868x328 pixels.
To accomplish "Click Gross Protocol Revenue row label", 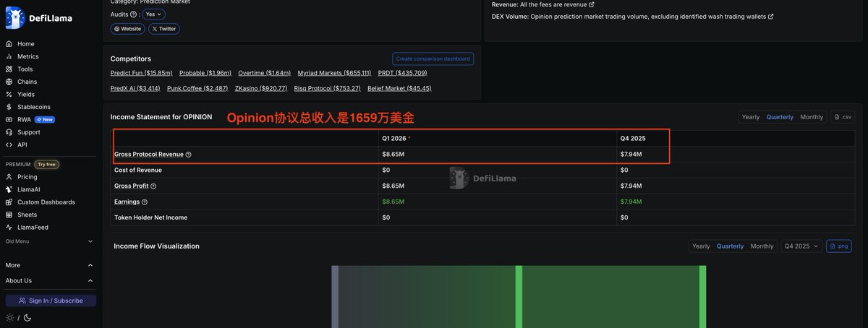I will [149, 155].
